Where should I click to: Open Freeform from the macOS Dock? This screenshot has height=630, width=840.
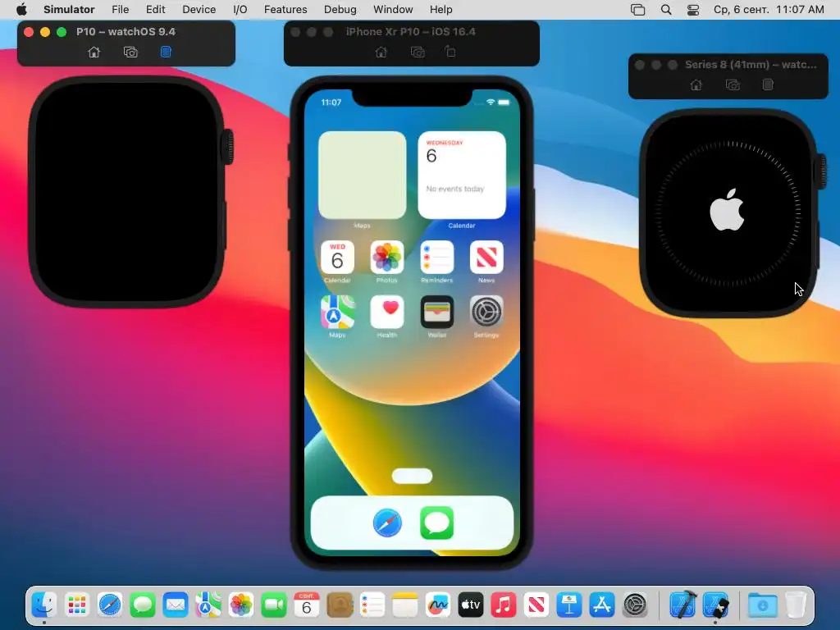tap(438, 605)
